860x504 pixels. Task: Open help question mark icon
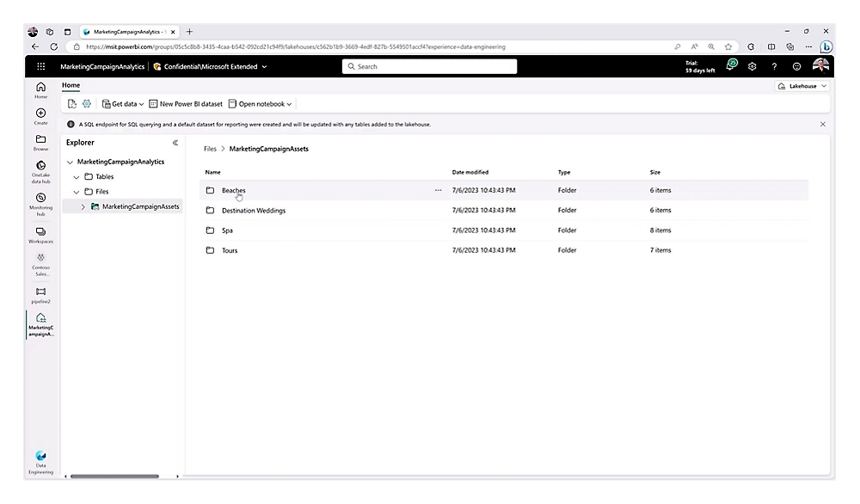774,66
